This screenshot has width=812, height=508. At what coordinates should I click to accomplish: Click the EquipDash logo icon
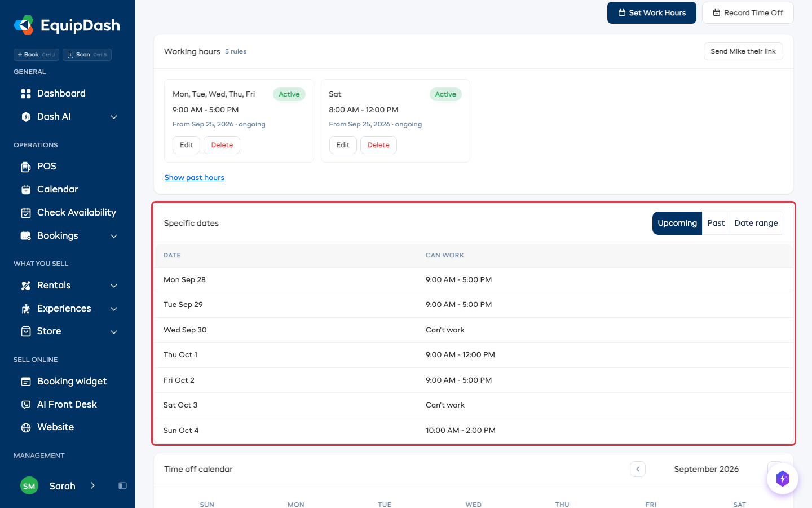pyautogui.click(x=24, y=25)
